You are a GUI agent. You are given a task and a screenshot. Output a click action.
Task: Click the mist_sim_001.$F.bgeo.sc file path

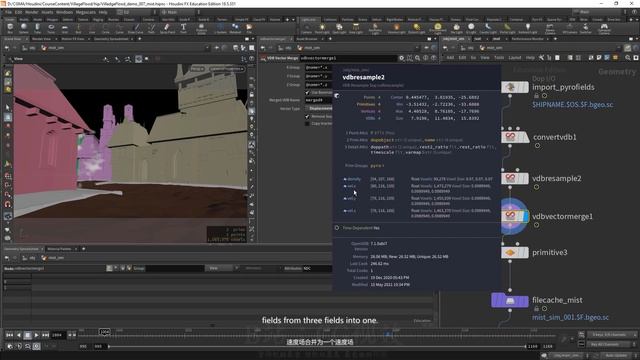(570, 317)
